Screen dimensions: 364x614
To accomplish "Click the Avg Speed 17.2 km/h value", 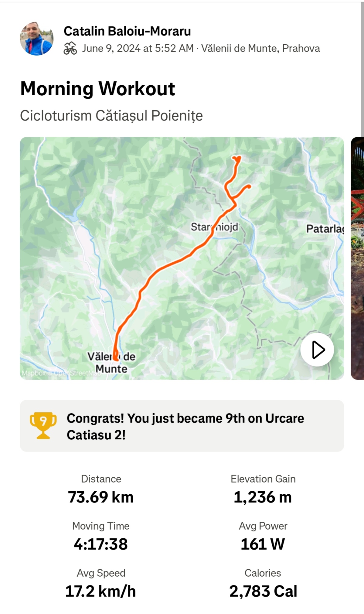I will pyautogui.click(x=101, y=591).
